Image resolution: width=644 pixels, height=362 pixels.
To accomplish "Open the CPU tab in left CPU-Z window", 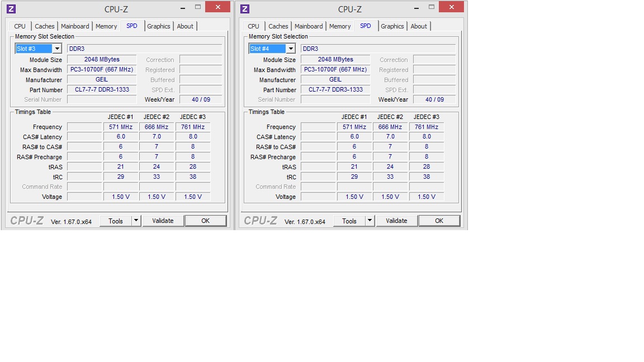I will (x=20, y=26).
